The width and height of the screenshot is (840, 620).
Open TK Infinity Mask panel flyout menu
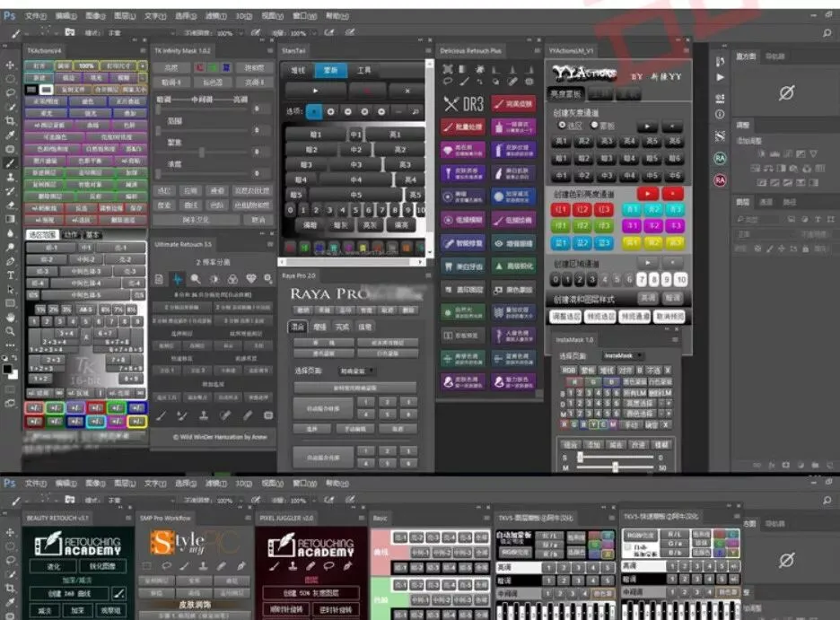270,50
